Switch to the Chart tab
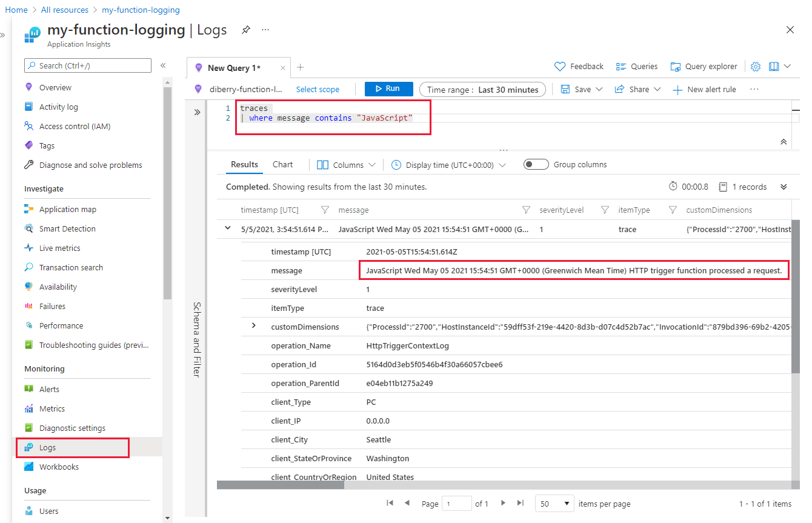Image resolution: width=812 pixels, height=523 pixels. (282, 164)
